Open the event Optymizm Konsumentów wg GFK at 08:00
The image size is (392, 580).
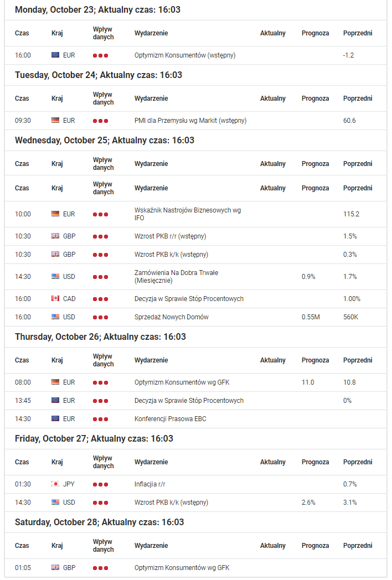tap(182, 382)
